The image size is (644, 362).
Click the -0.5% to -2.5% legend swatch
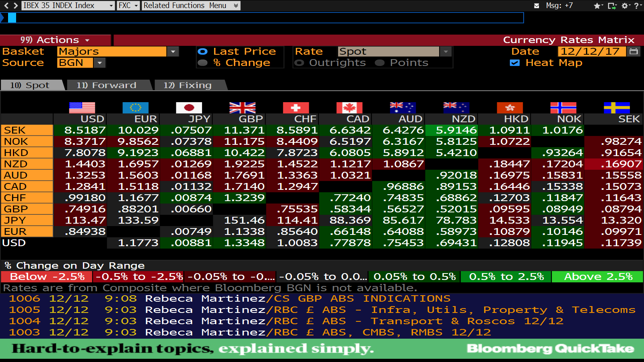pyautogui.click(x=138, y=277)
